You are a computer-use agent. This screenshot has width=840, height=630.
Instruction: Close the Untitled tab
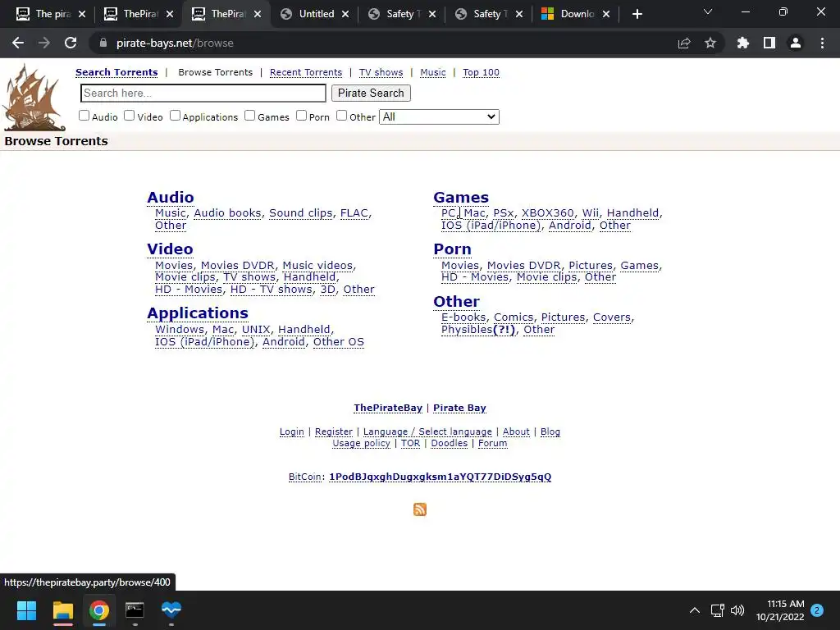click(x=345, y=14)
